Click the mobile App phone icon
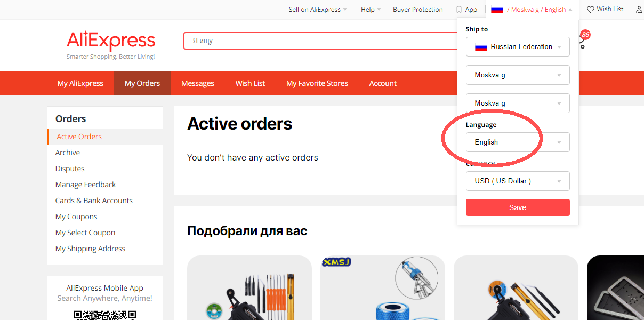 coord(458,10)
